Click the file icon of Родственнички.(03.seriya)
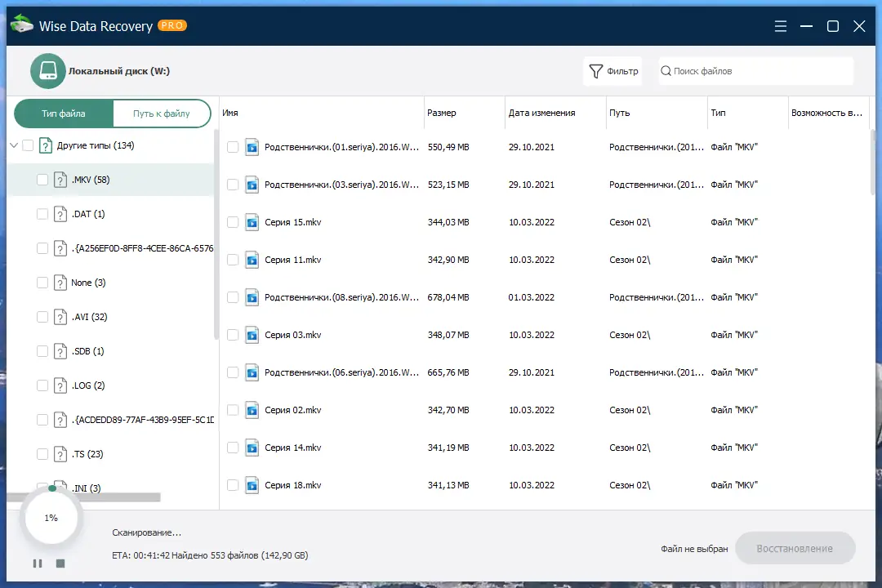The image size is (882, 588). [252, 185]
